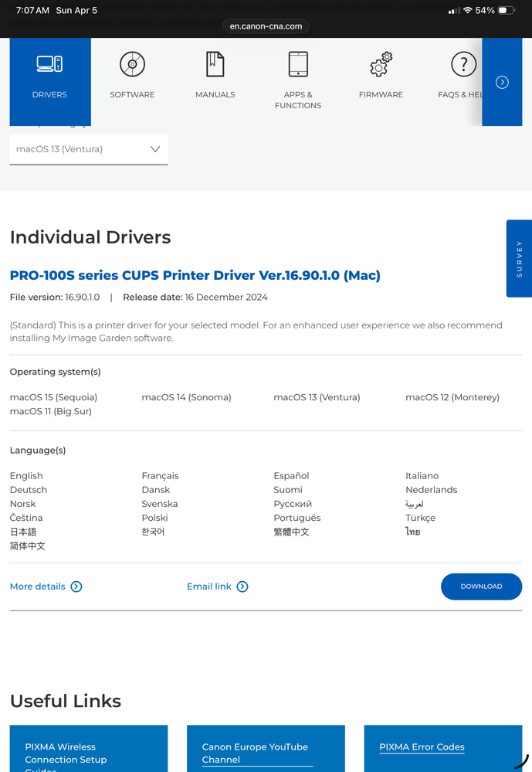
Task: Click Português language entry
Action: [297, 518]
